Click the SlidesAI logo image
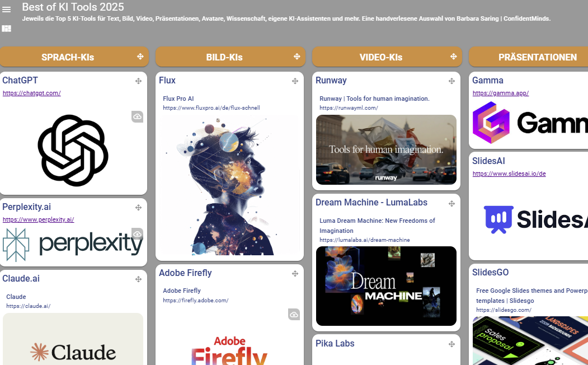 [x=535, y=219]
